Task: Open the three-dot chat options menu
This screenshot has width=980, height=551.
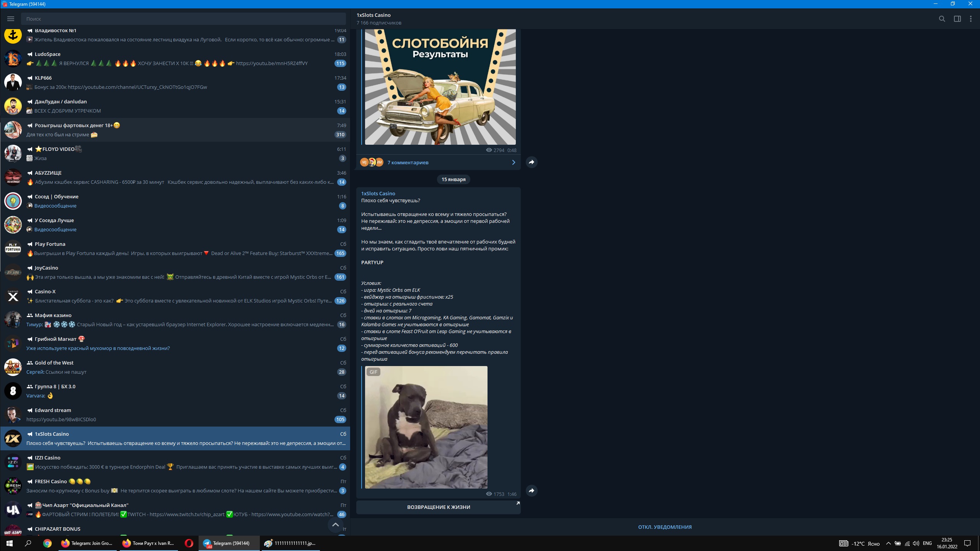Action: coord(971,19)
